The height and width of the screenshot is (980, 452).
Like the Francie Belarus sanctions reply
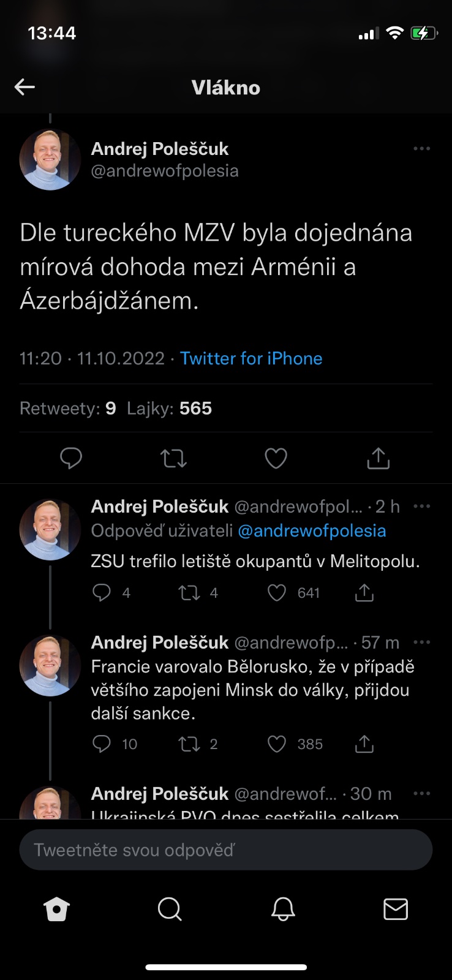click(x=277, y=744)
